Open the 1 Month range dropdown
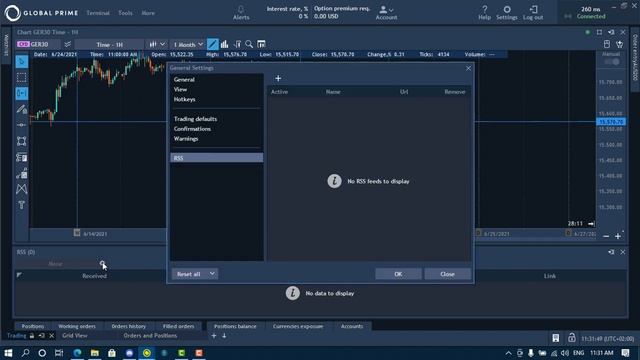The image size is (640, 360). pos(188,44)
